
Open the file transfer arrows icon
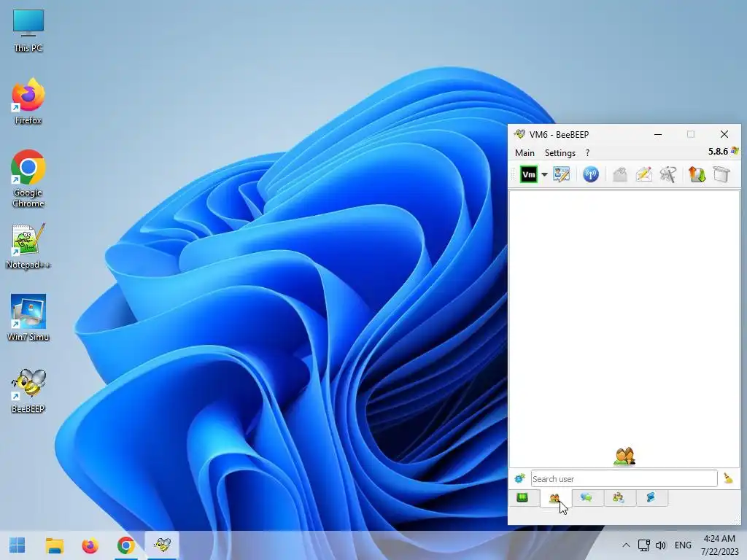pos(697,174)
